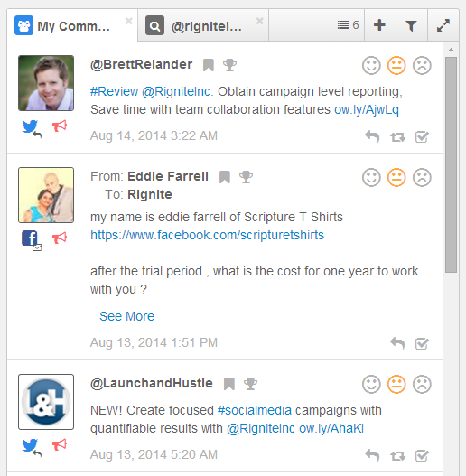Open the Eddie Farrell sender name
The width and height of the screenshot is (466, 476).
pos(168,176)
